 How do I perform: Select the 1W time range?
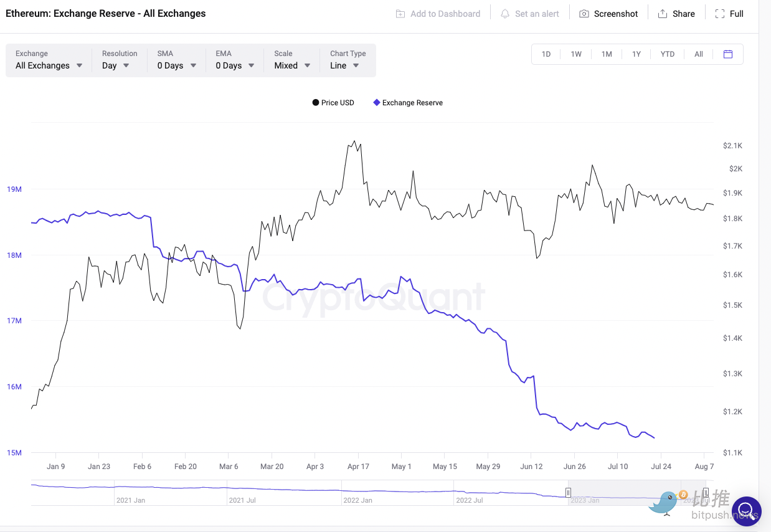pos(576,54)
